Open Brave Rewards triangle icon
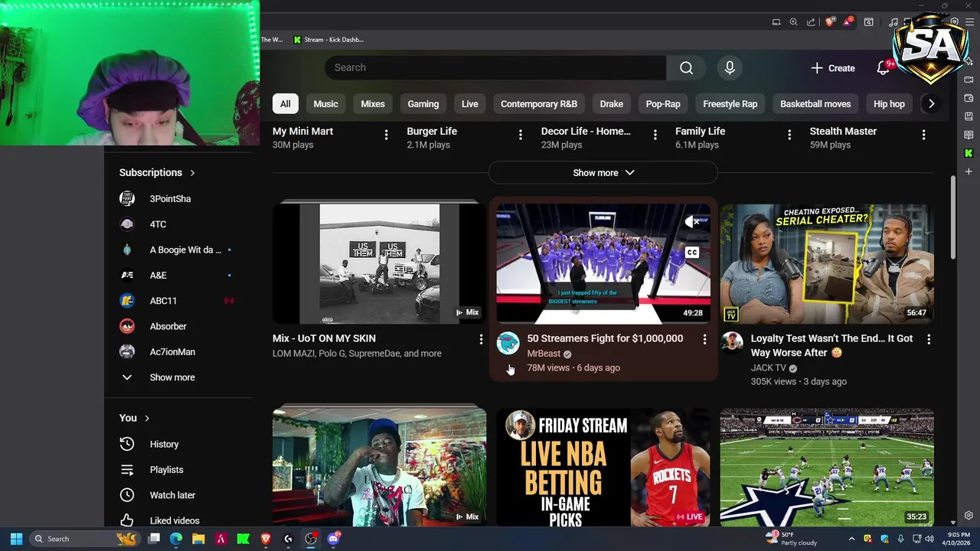Image resolution: width=980 pixels, height=551 pixels. click(x=848, y=22)
